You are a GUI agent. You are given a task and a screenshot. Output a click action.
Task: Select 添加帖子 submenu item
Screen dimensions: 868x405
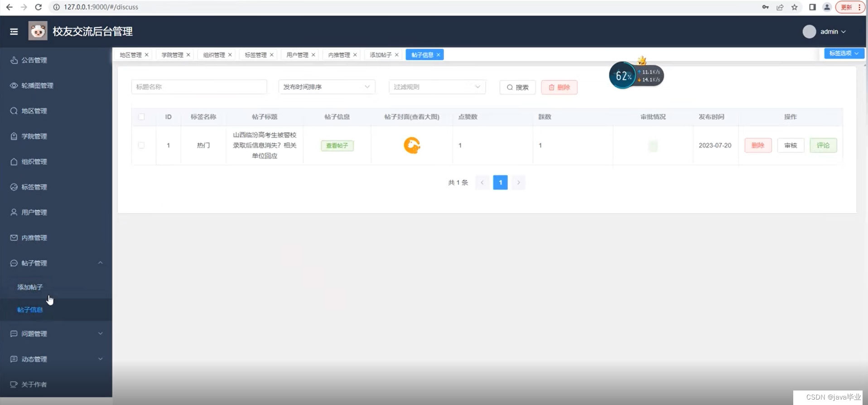click(56, 287)
